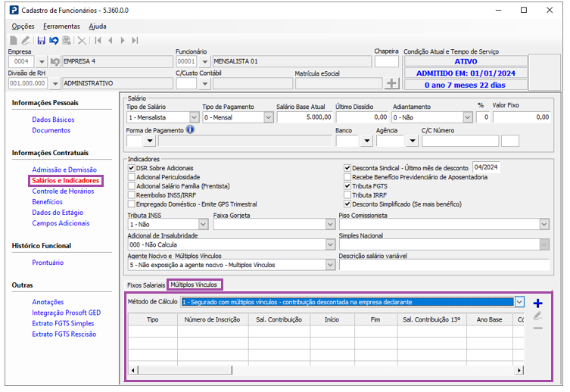
Task: Enable Adicional Periculosidade checkbox
Action: [132, 177]
